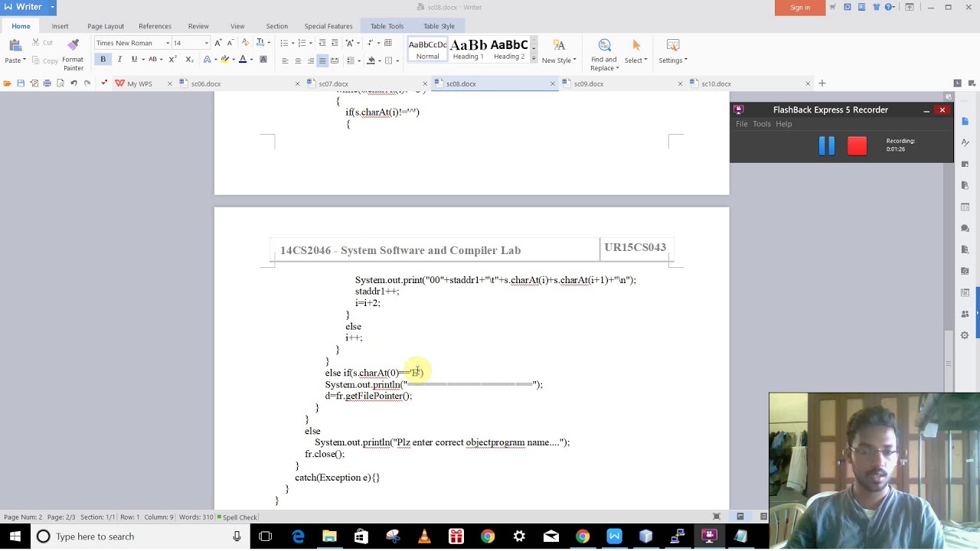Apply paragraph shading color
This screenshot has height=551, width=980.
click(x=371, y=60)
